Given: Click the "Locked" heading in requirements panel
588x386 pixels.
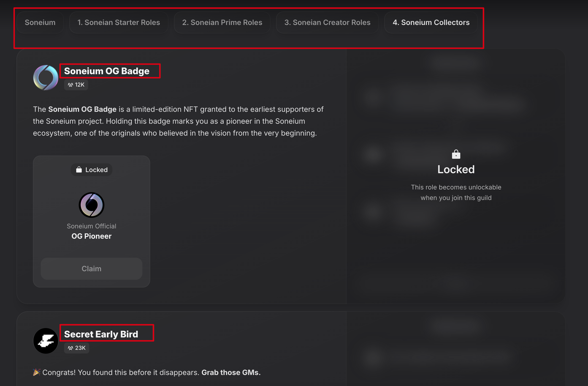Looking at the screenshot, I should [456, 170].
